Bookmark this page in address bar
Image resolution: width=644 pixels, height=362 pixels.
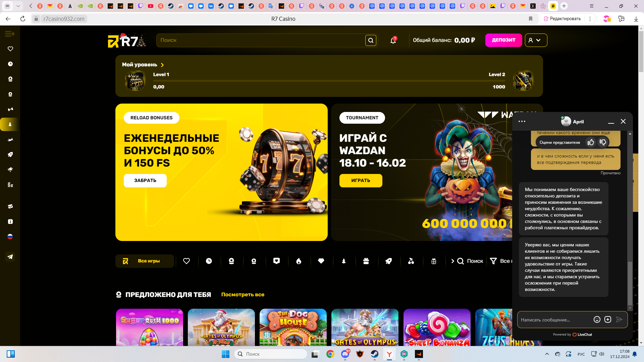[531, 19]
